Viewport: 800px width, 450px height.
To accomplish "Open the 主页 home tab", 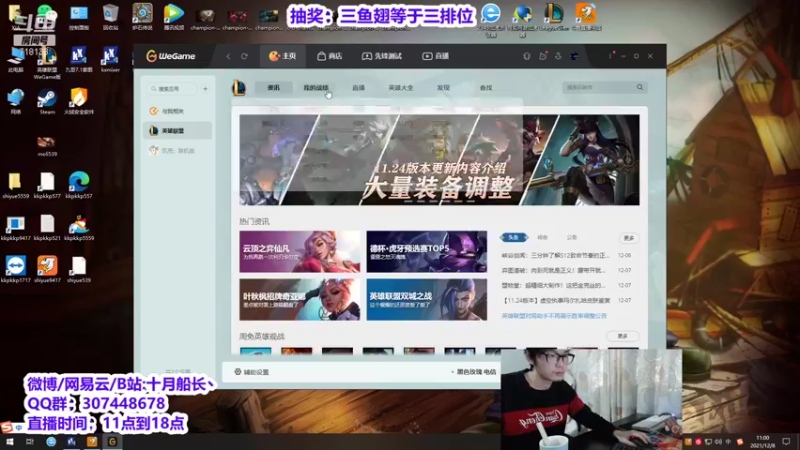I will click(283, 56).
